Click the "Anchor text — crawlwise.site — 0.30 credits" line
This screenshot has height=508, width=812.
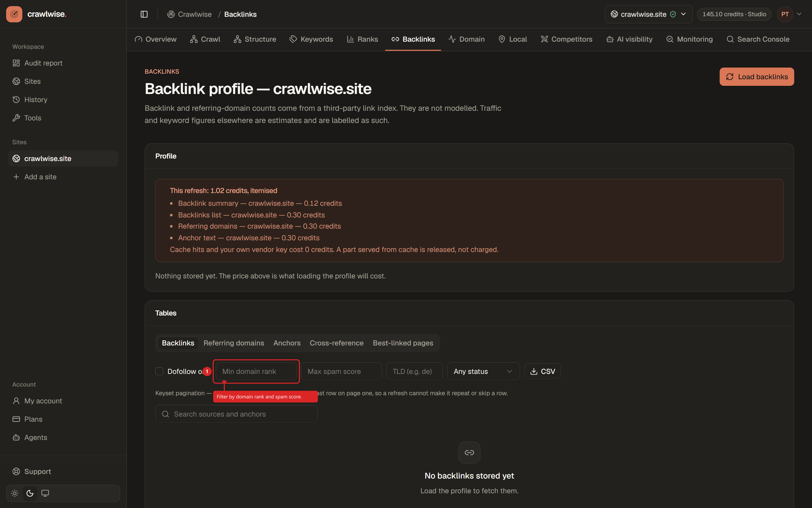(249, 238)
